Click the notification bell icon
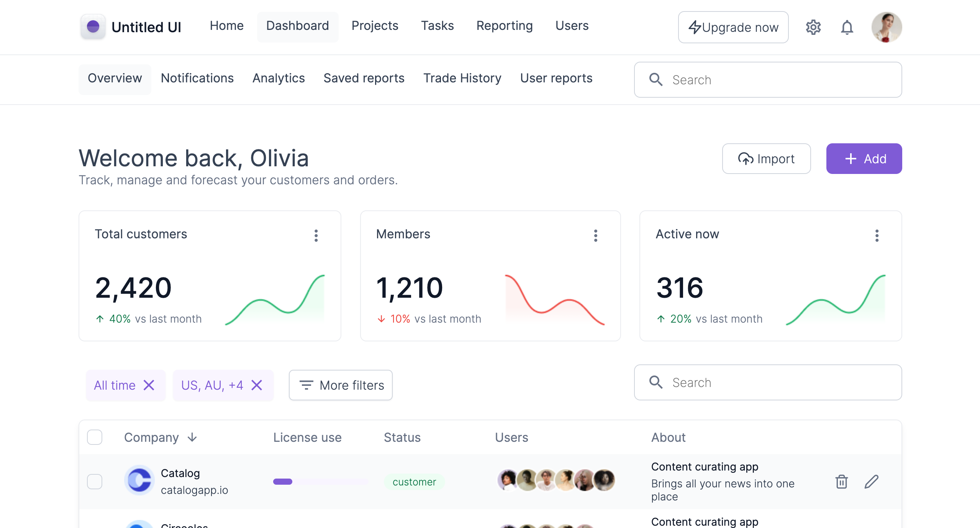980x528 pixels. pyautogui.click(x=847, y=27)
